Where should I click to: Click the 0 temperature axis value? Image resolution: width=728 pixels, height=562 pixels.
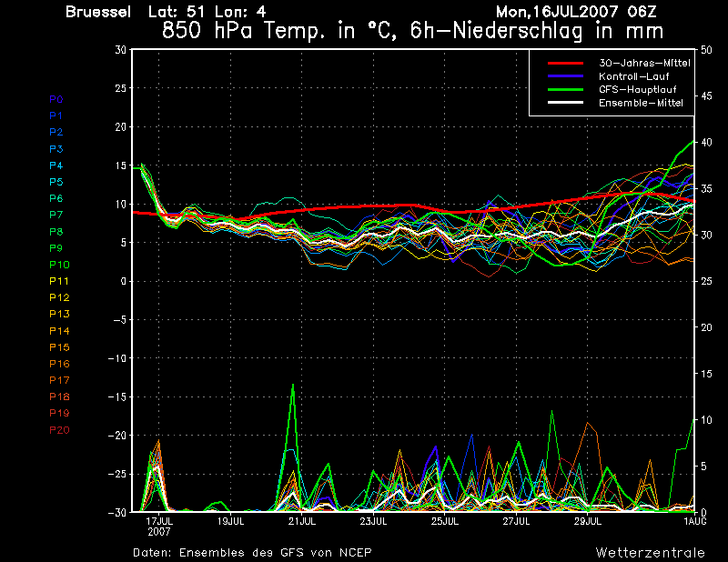pos(124,281)
